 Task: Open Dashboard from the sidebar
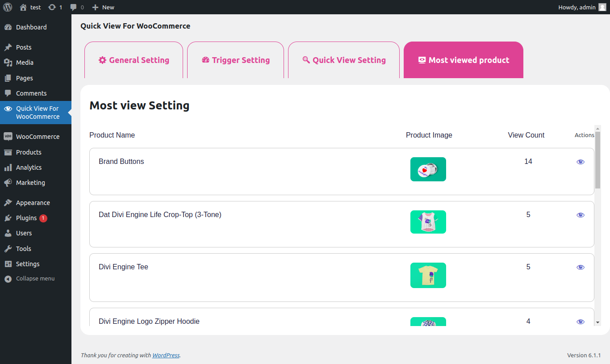click(31, 27)
